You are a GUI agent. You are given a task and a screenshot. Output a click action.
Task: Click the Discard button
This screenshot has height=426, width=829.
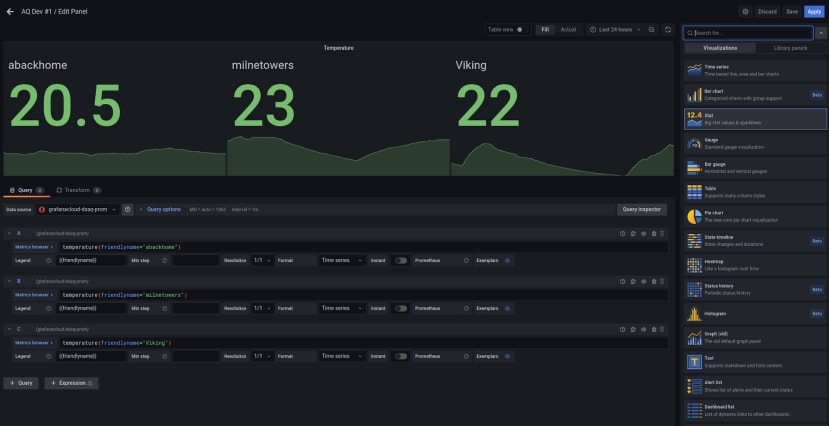[x=767, y=12]
